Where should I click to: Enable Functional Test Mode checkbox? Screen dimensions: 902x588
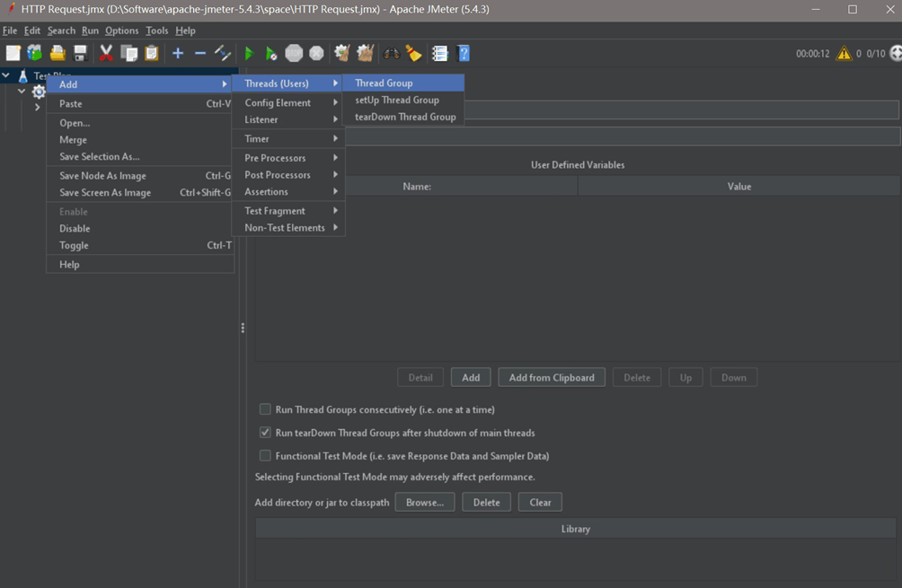coord(265,455)
